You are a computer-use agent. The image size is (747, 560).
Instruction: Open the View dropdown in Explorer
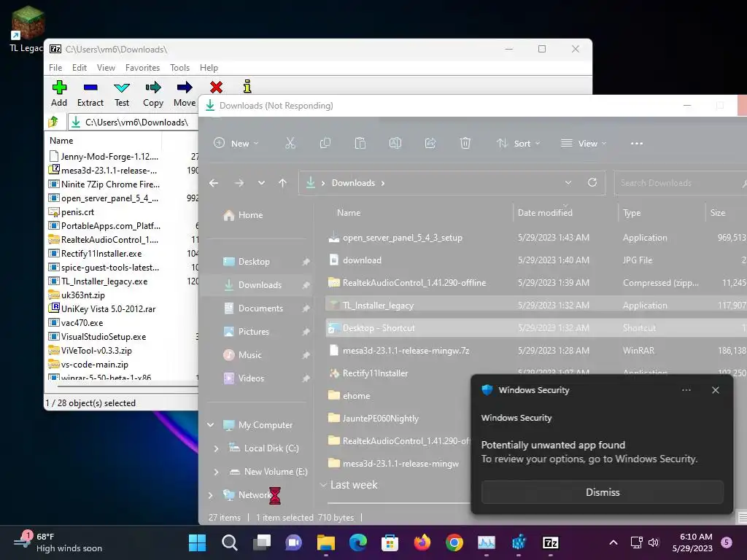click(x=584, y=144)
